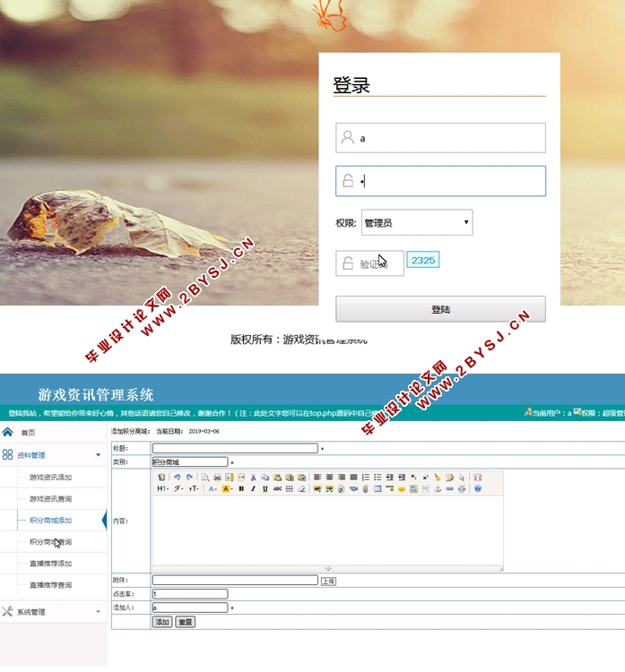Screen dimensions: 625x672
Task: Open 直播推荐查询 menu item
Action: tap(50, 585)
